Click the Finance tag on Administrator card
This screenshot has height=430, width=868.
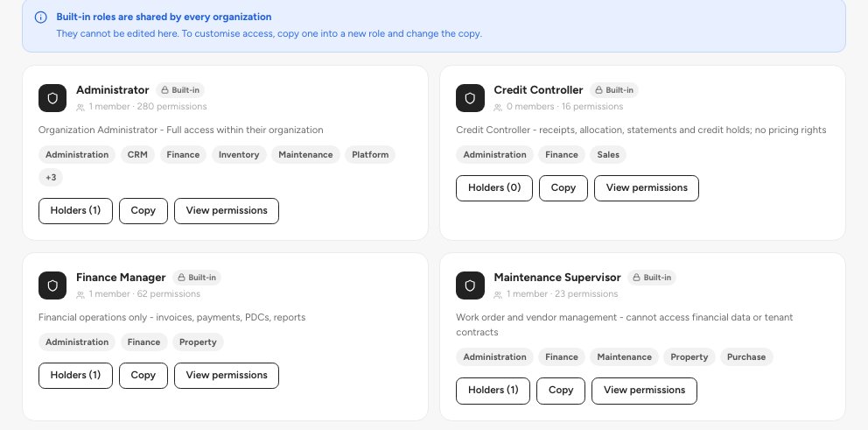tap(183, 155)
